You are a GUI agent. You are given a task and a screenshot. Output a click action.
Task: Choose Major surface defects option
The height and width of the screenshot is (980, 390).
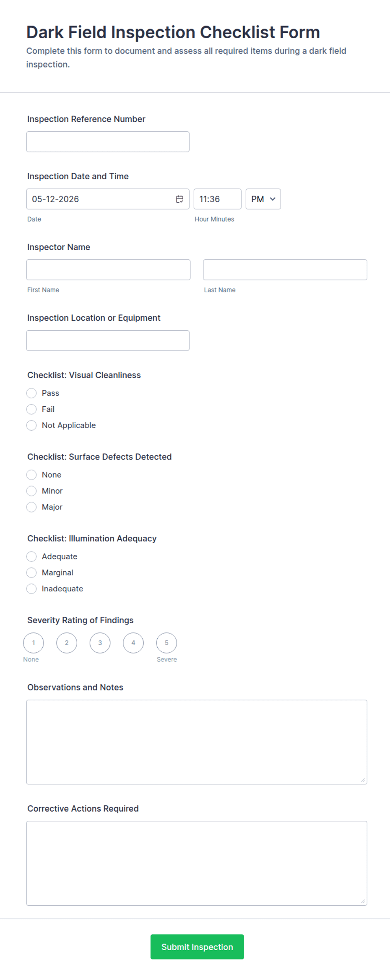(31, 507)
